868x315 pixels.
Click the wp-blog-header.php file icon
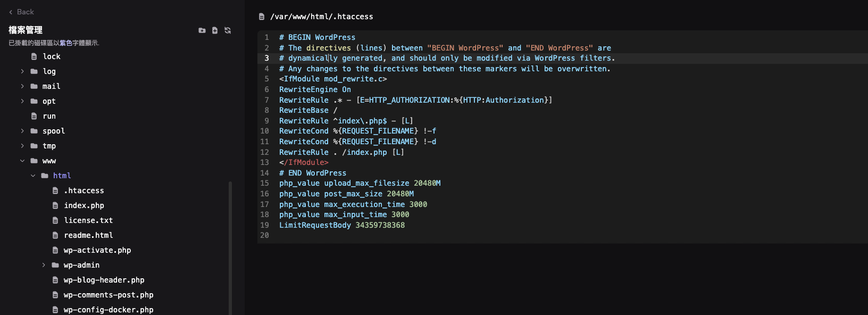(x=55, y=280)
